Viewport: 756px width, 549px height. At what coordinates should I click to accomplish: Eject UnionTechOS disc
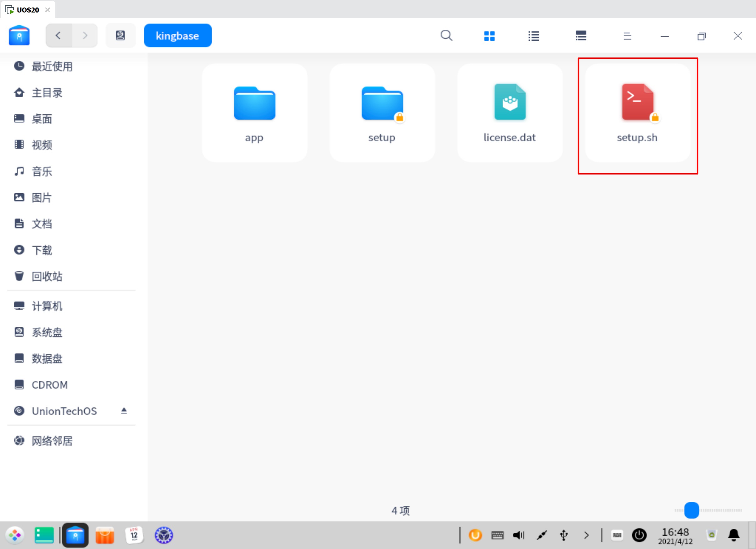click(124, 410)
